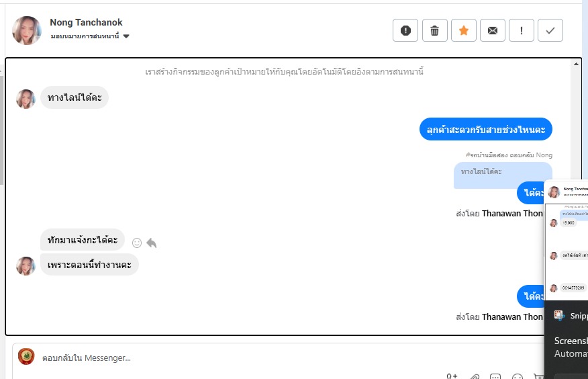Mark conversation as done with checkmark

[x=550, y=30]
